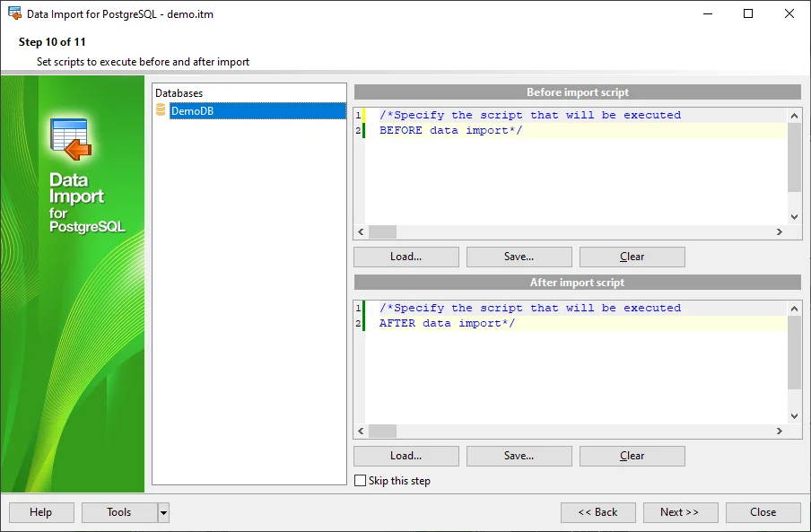Select DemoDB in the Databases list
Viewport: 811px width, 532px height.
click(192, 111)
